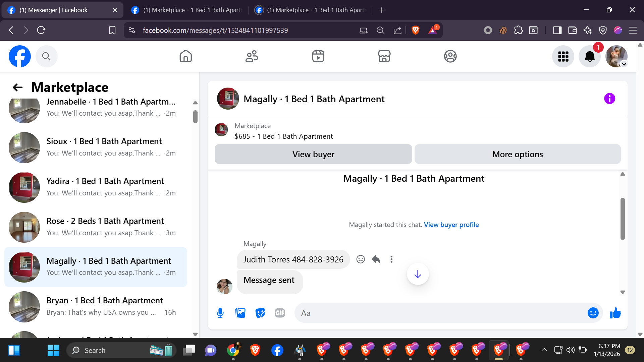Screen dimensions: 644x362
Task: Send a thumbs up like
Action: tap(615, 313)
